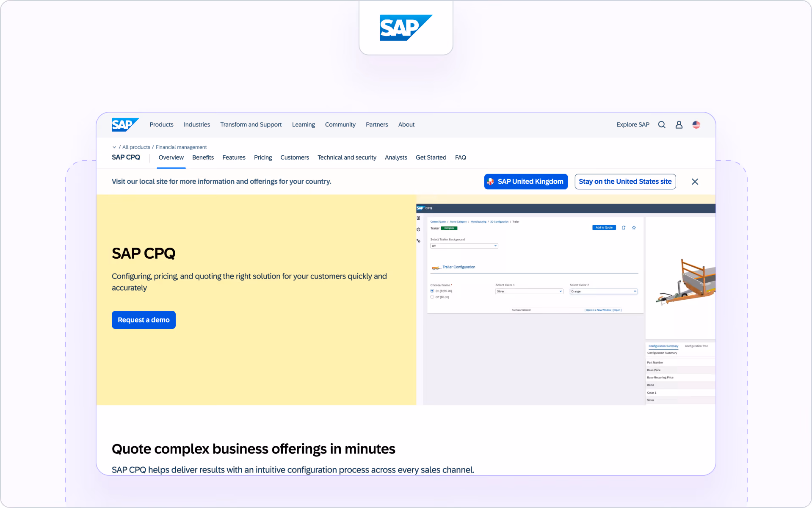This screenshot has width=812, height=508.
Task: Expand the breadcrumb chevron before All products
Action: point(114,147)
